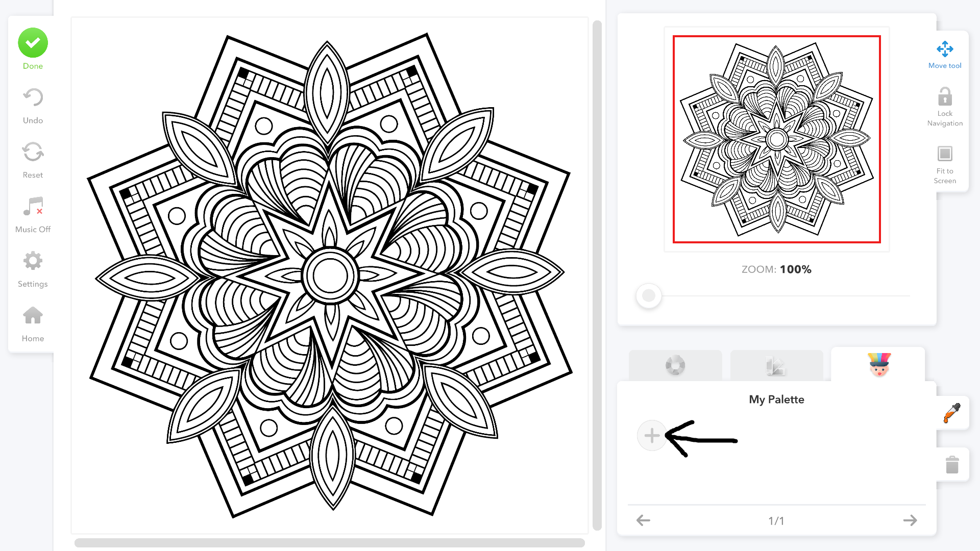Click the mandala navigator thumbnail
This screenshot has width=980, height=551.
pos(777,139)
